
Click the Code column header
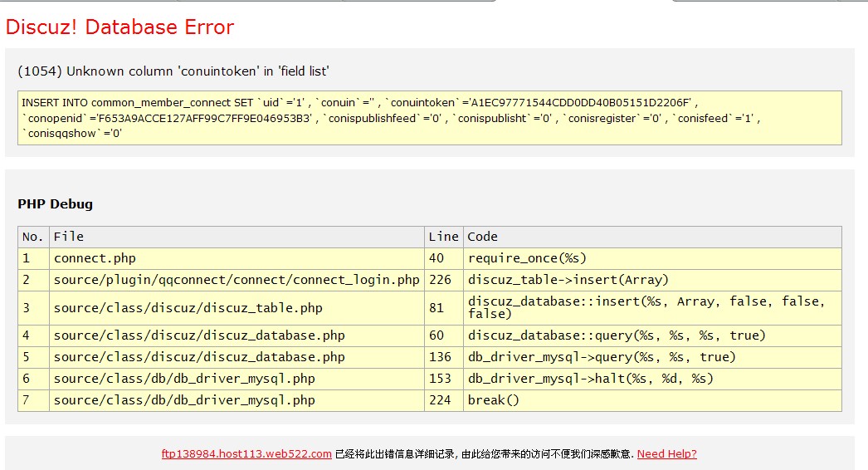pyautogui.click(x=483, y=237)
